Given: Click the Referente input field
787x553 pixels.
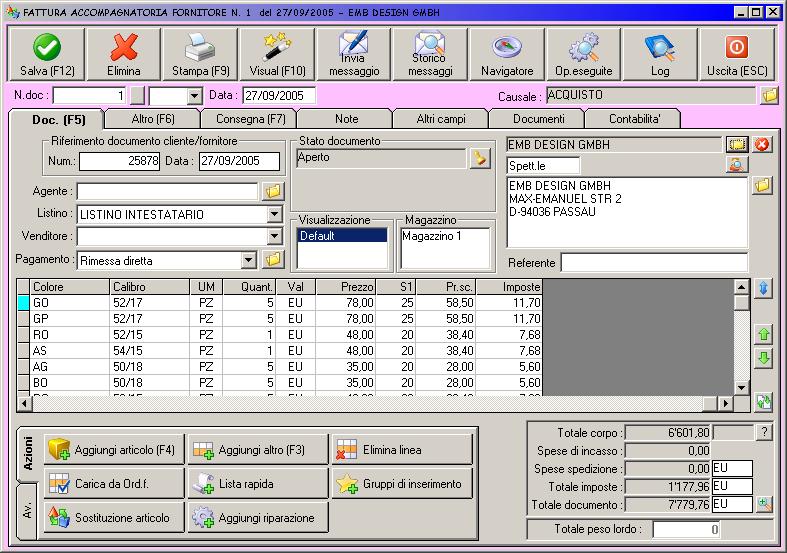Looking at the screenshot, I should pyautogui.click(x=653, y=262).
